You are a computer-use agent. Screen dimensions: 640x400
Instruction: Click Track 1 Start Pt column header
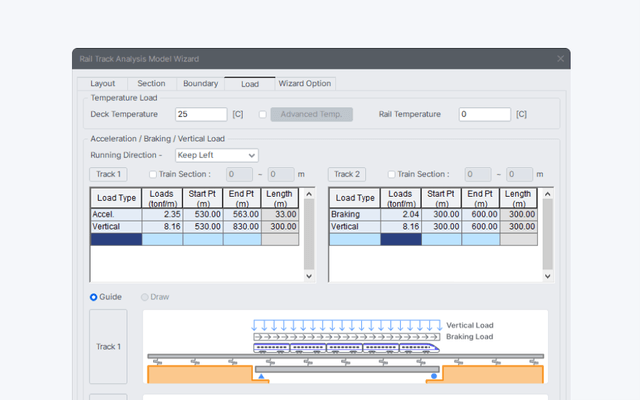pos(203,198)
